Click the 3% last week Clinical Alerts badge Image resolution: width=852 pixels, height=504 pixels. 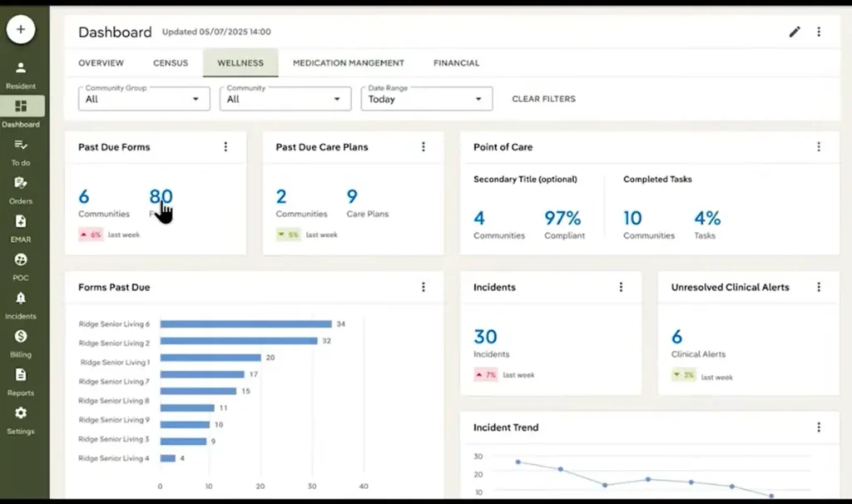coord(684,375)
